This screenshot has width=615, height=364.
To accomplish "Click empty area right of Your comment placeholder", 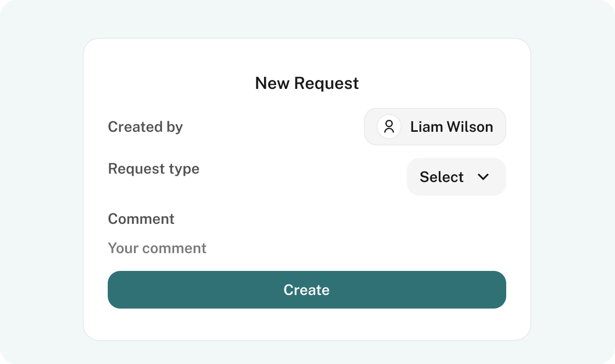I will click(x=353, y=248).
